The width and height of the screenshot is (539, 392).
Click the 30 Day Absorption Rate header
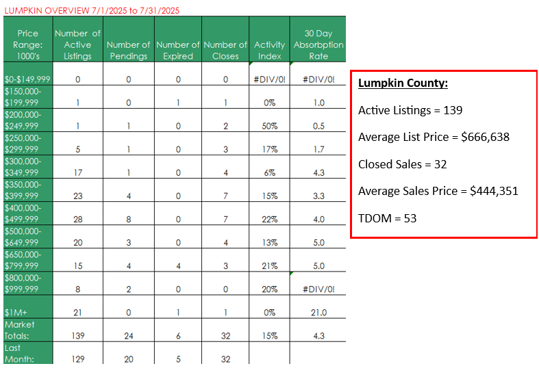tap(318, 39)
